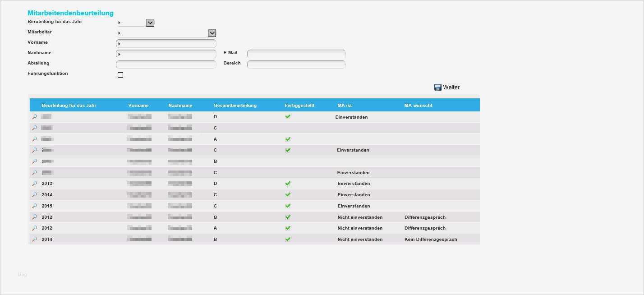Viewport: 644px width, 295px height.
Task: Click rating C in the 2015 row
Action: [215, 206]
